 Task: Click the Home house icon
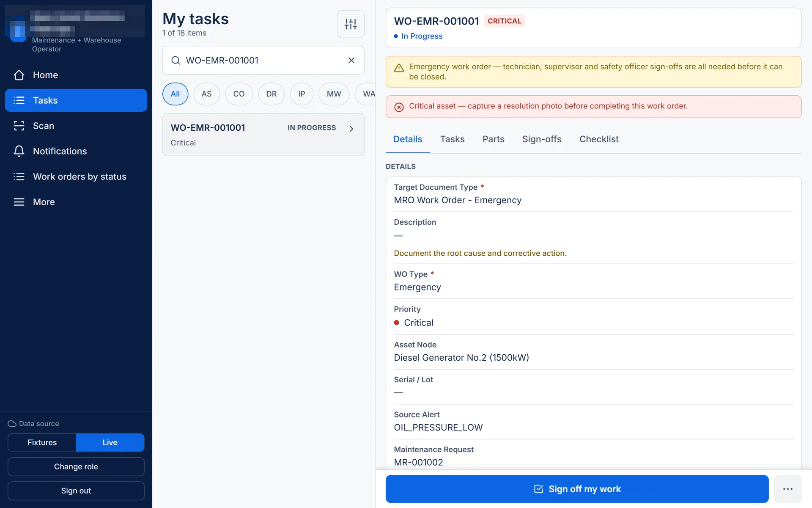coord(19,75)
